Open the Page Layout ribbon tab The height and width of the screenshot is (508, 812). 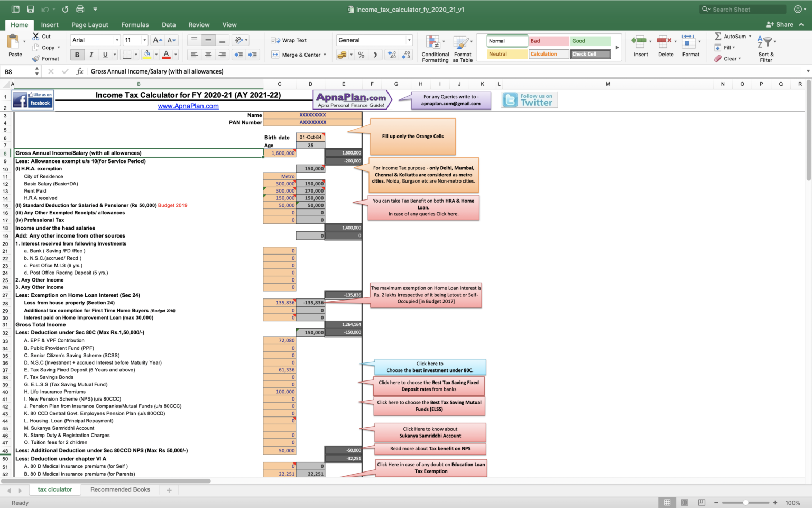point(90,25)
